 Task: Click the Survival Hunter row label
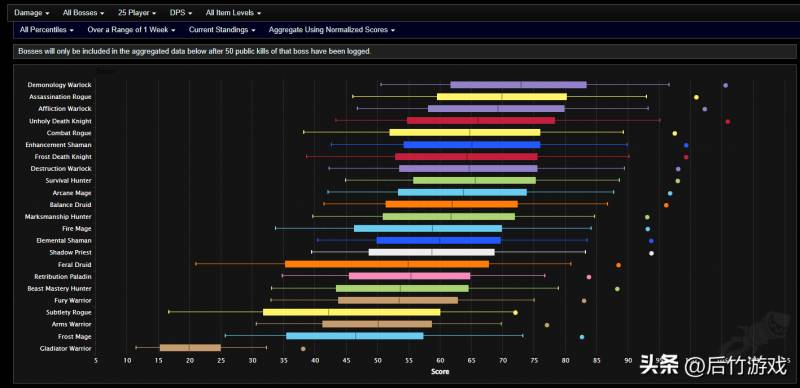coord(68,181)
